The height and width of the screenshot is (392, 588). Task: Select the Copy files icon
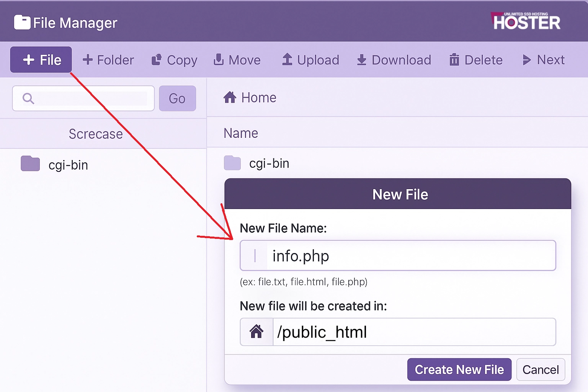156,60
